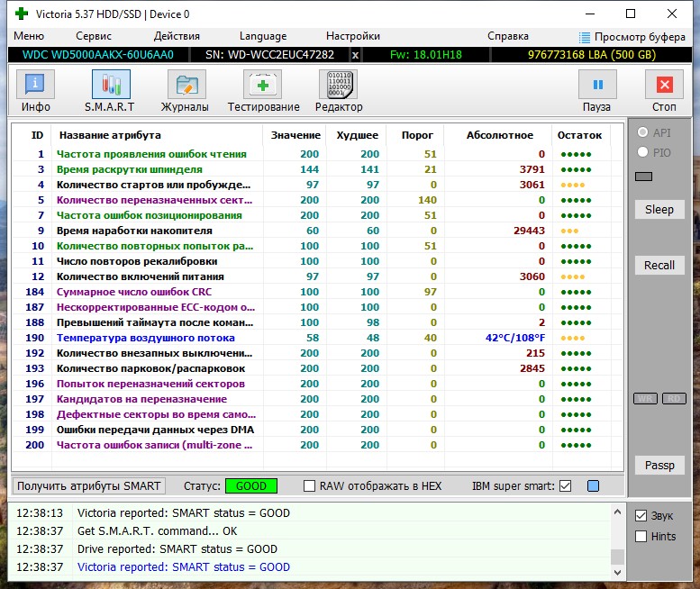Select row Количество парковок/распарковок
This screenshot has height=589, width=700.
pyautogui.click(x=317, y=368)
